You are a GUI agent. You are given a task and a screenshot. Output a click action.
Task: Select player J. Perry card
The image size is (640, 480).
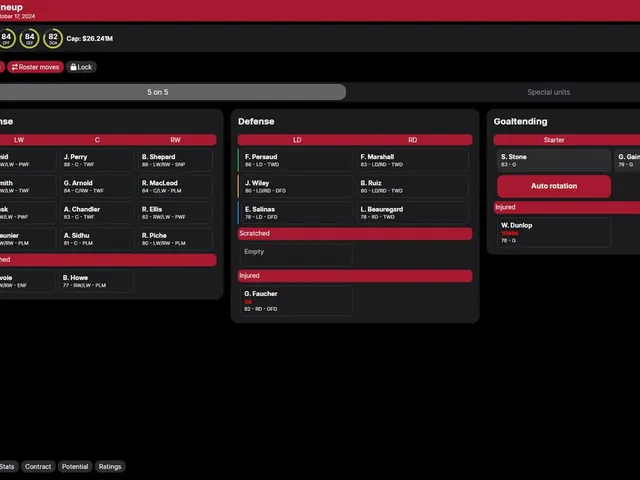click(97, 160)
